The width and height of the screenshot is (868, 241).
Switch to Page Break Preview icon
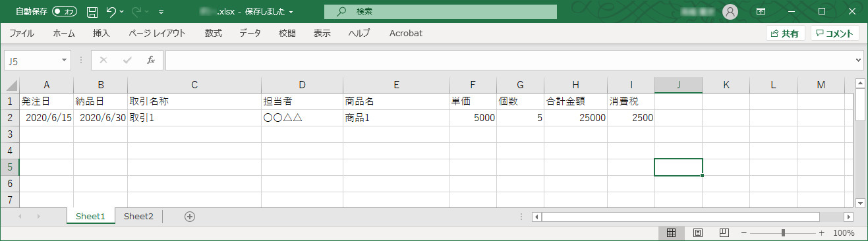(x=724, y=233)
